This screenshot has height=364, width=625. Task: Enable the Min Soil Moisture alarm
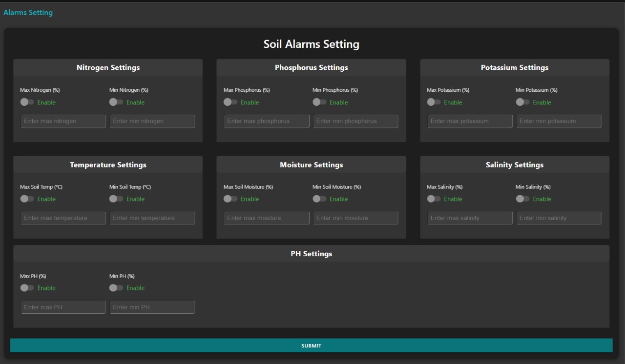pyautogui.click(x=320, y=199)
